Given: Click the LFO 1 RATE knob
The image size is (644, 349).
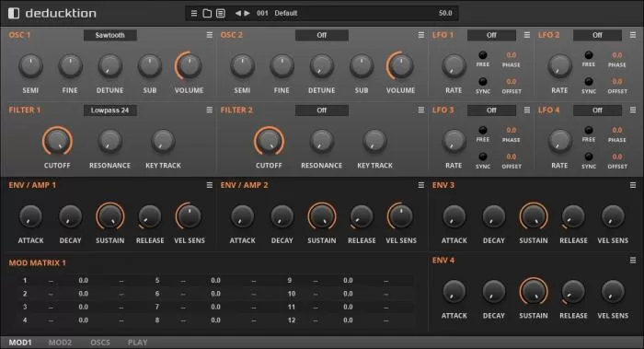Looking at the screenshot, I should (454, 65).
